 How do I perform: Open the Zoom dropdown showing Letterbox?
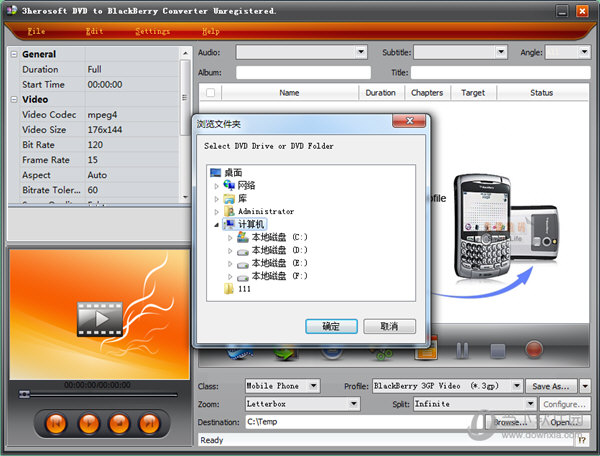point(354,404)
